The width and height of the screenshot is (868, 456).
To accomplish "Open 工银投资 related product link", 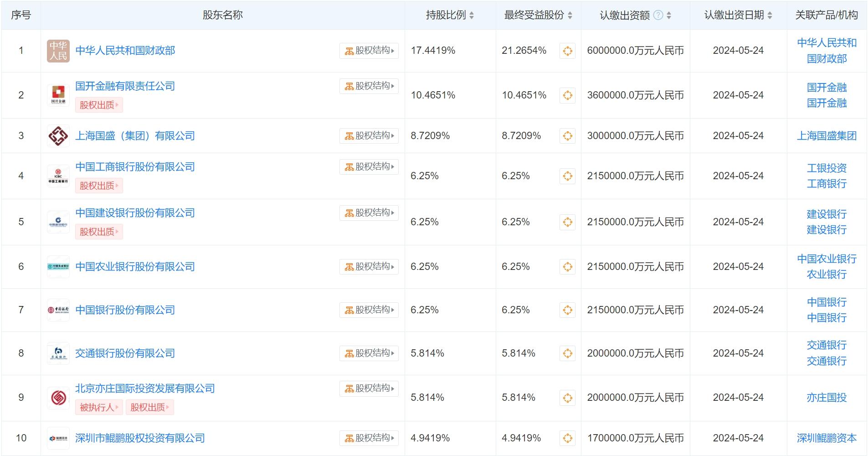I will click(827, 168).
